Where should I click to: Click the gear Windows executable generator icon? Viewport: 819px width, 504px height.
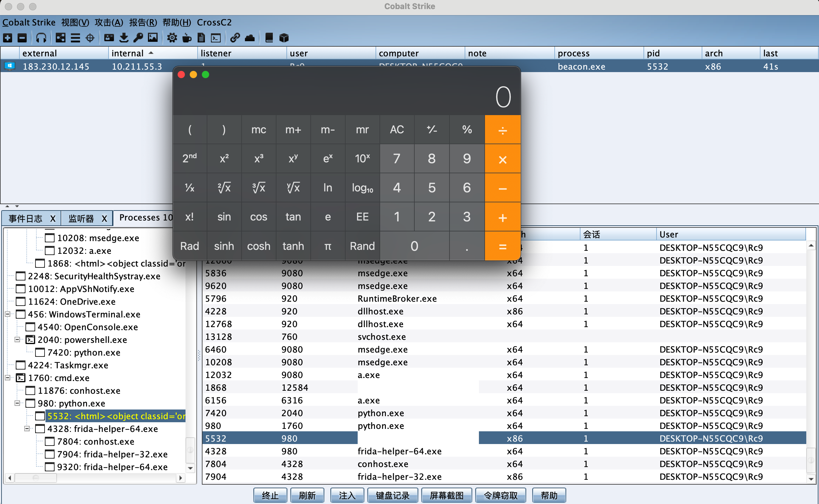[172, 38]
